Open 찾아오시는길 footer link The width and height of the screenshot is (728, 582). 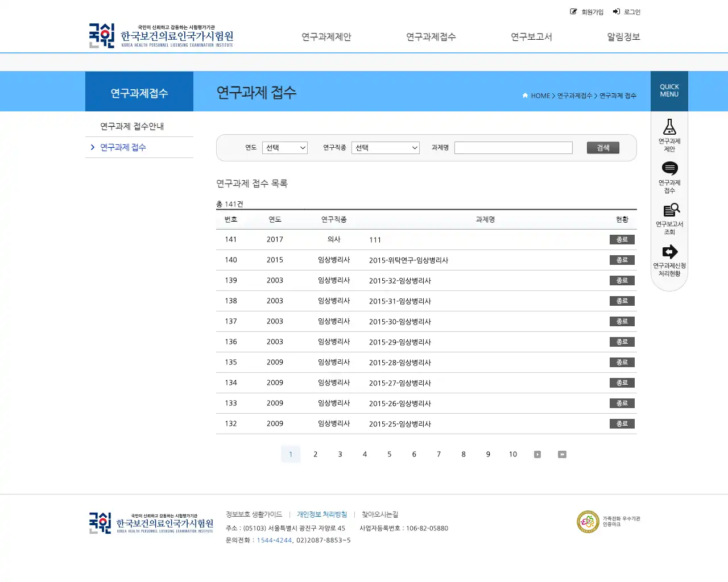click(380, 514)
